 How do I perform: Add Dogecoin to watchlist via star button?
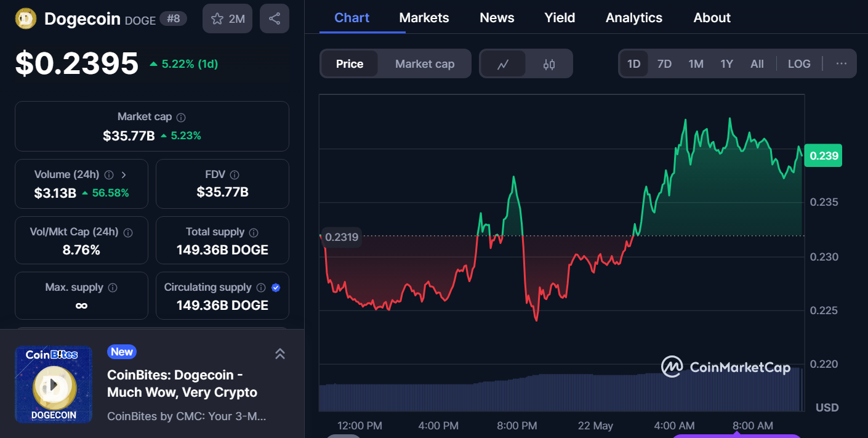(x=227, y=18)
